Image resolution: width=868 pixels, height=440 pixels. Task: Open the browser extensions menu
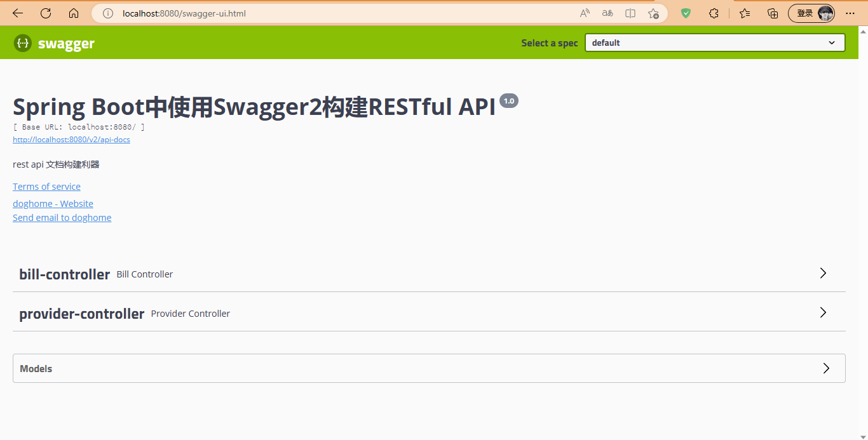point(714,13)
